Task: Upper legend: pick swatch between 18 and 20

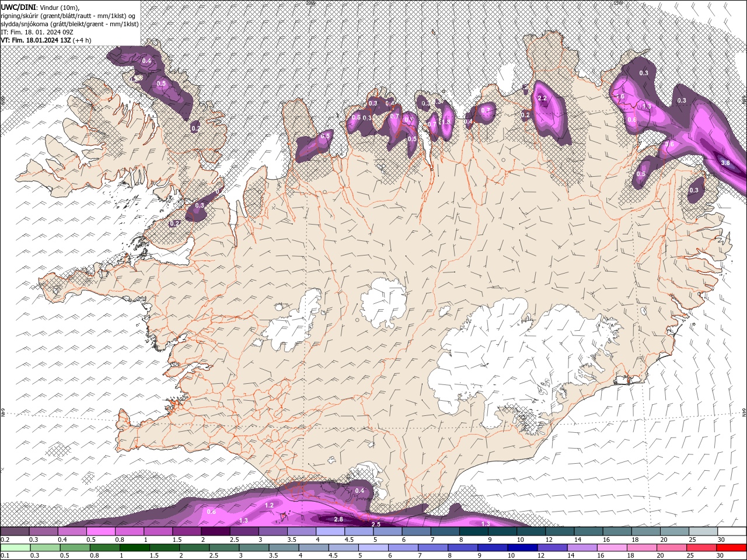Action: coord(645,531)
